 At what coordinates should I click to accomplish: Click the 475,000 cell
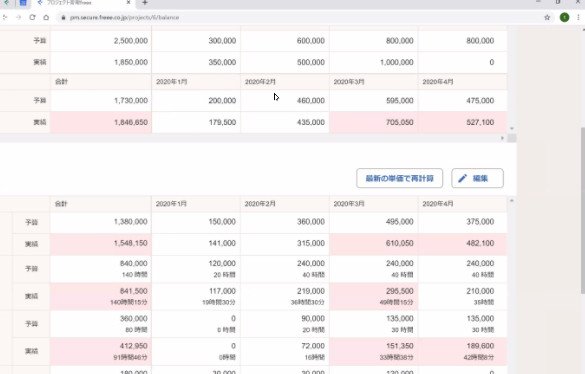point(462,100)
